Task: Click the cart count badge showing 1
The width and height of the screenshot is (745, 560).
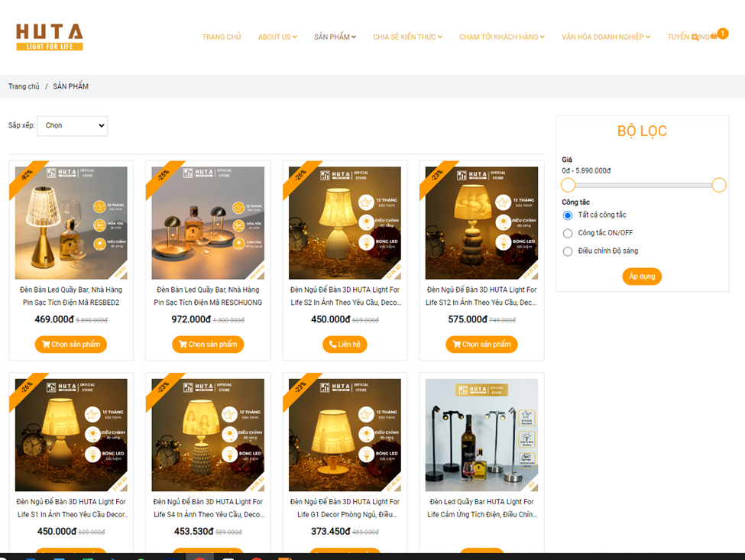Action: click(x=722, y=34)
